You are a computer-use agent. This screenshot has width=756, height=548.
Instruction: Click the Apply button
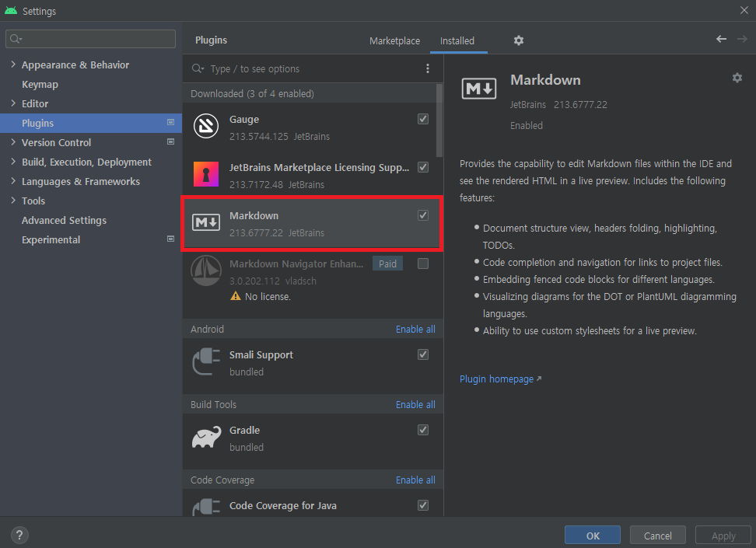click(723, 536)
